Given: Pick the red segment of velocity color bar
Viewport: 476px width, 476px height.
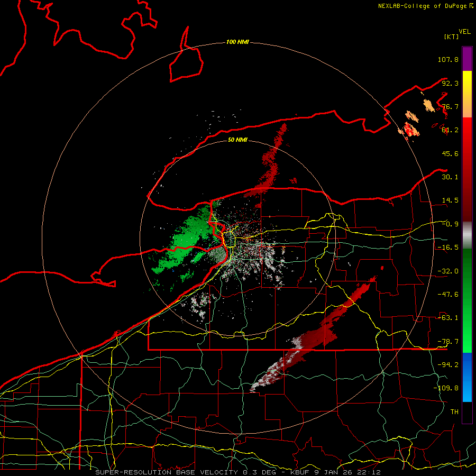Looking at the screenshot, I should 467,169.
